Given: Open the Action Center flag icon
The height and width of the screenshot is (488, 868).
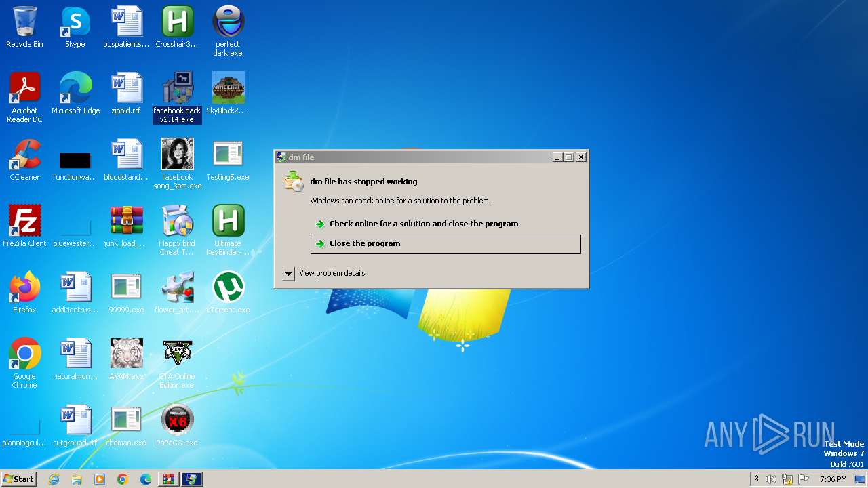Looking at the screenshot, I should coord(804,479).
